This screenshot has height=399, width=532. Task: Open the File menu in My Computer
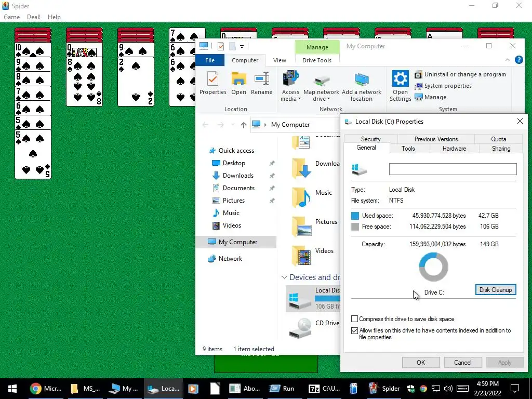coord(210,60)
